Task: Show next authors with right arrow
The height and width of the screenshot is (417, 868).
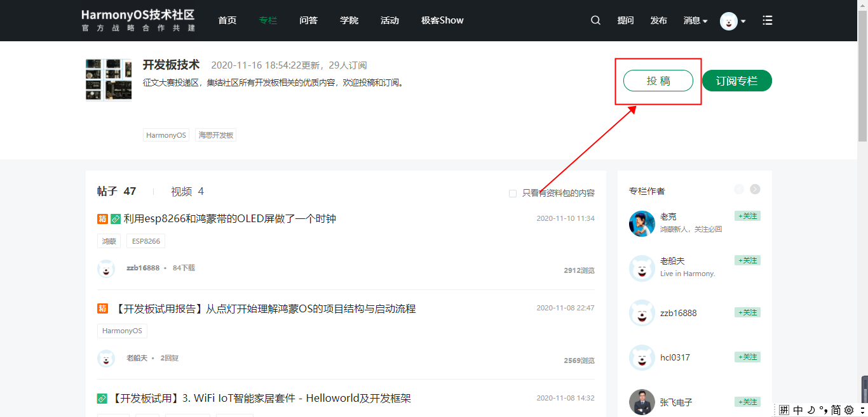Action: [x=755, y=189]
